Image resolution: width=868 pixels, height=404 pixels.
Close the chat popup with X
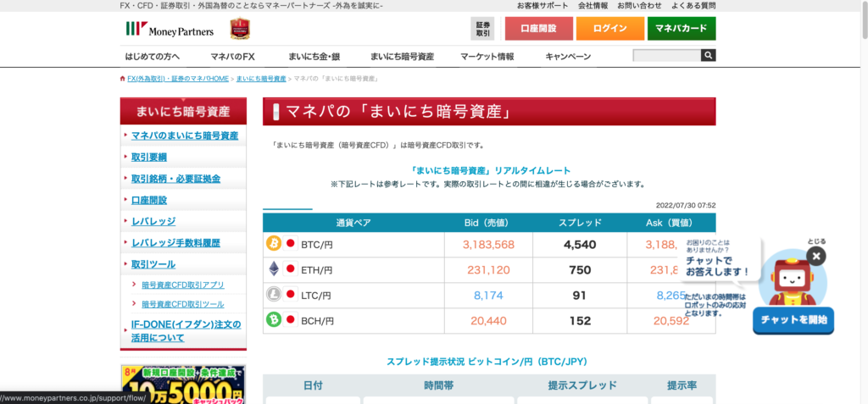816,256
